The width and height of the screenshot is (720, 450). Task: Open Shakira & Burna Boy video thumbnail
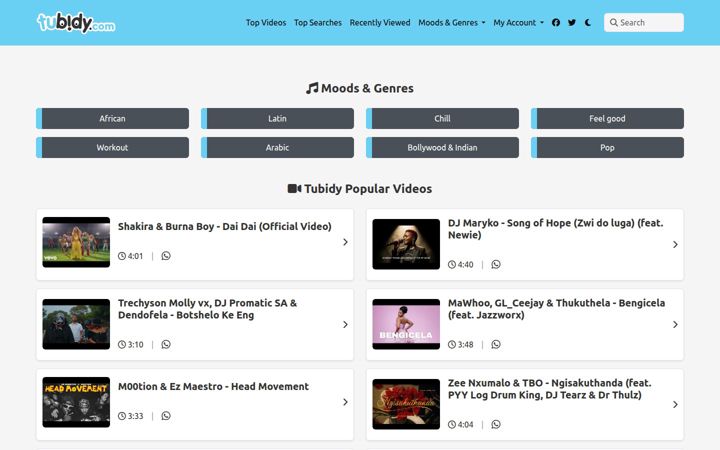(76, 242)
